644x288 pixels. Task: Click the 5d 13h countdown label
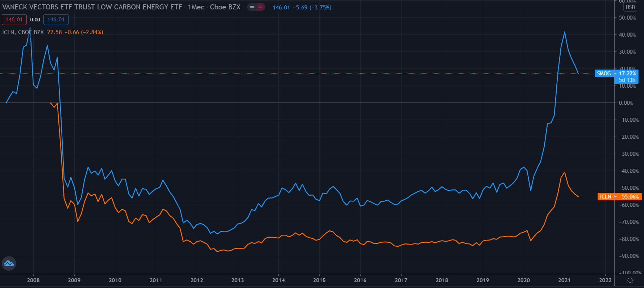(627, 80)
